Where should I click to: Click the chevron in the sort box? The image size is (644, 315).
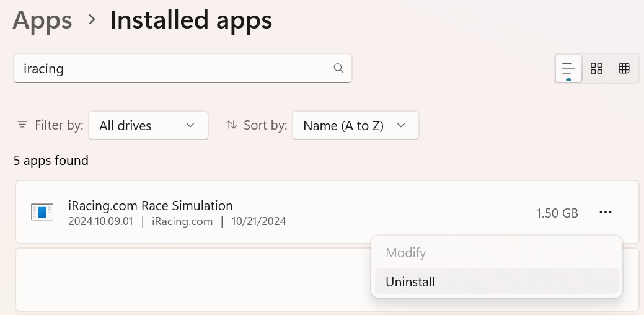click(401, 125)
